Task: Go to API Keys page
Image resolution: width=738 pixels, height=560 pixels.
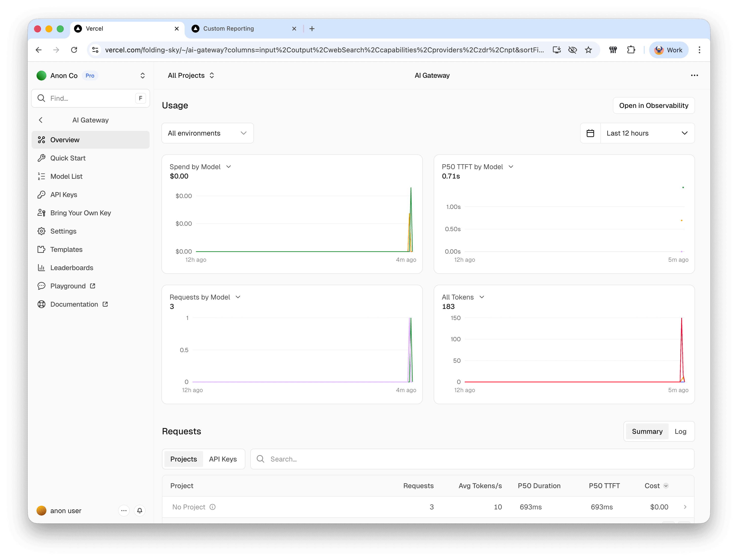Action: pyautogui.click(x=90, y=195)
